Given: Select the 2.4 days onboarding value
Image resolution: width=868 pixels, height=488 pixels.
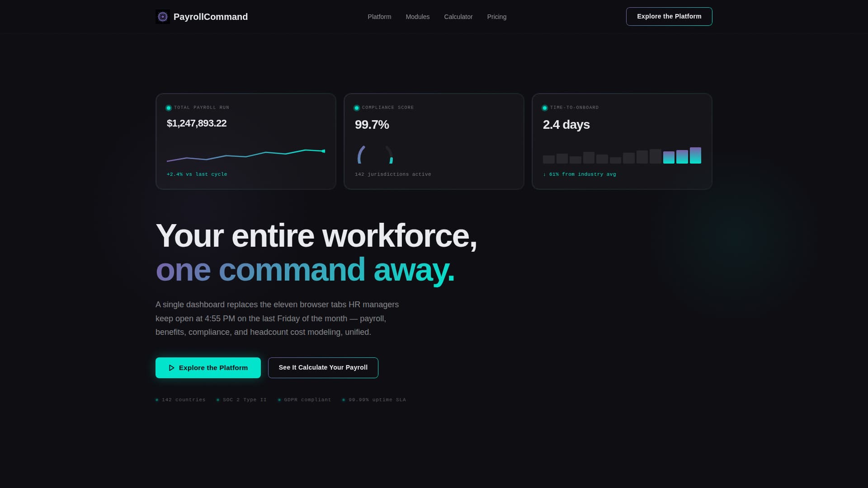Looking at the screenshot, I should pyautogui.click(x=566, y=125).
